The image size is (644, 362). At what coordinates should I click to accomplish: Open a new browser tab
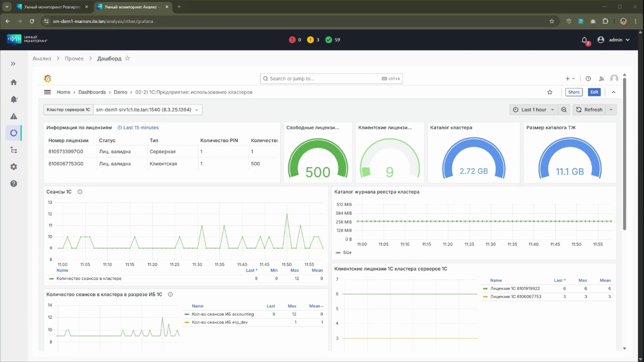179,7
